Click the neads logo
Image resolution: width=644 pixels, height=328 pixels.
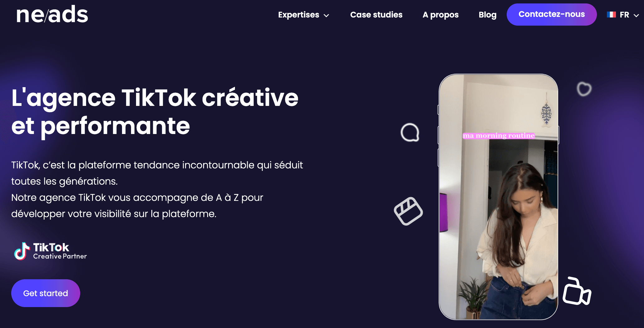pos(52,14)
